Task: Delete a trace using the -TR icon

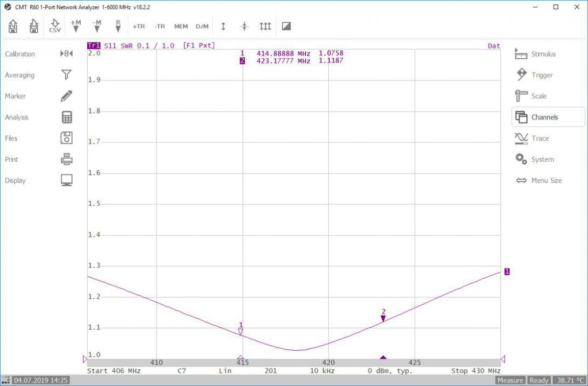Action: pos(160,26)
